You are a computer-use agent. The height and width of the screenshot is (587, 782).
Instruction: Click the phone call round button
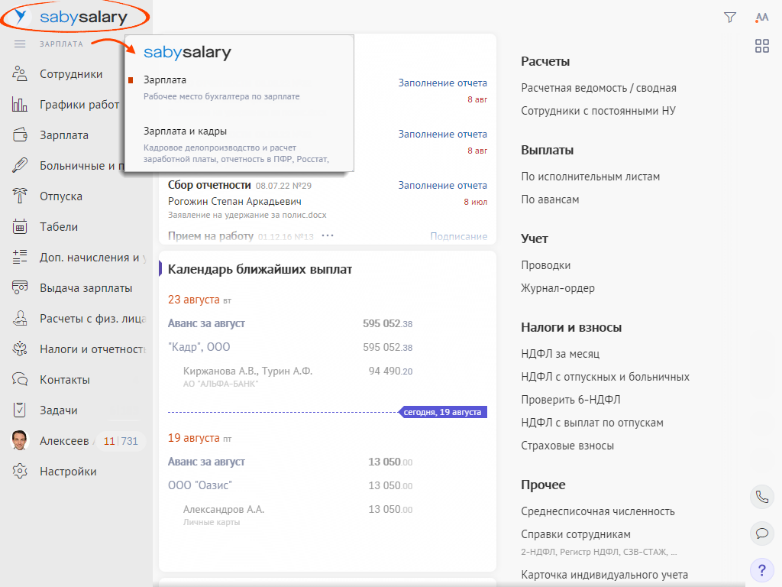(x=762, y=497)
